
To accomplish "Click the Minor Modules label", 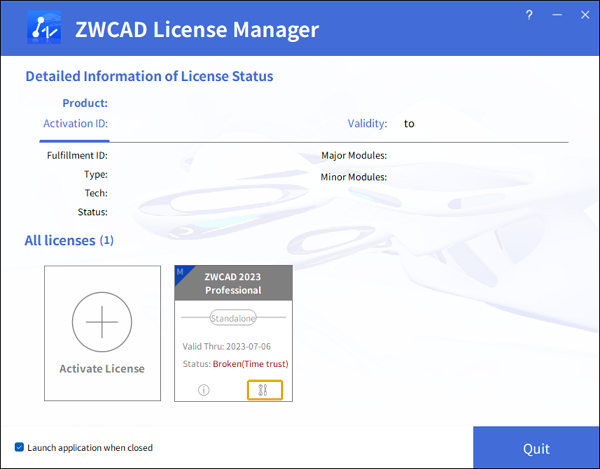I will (354, 177).
